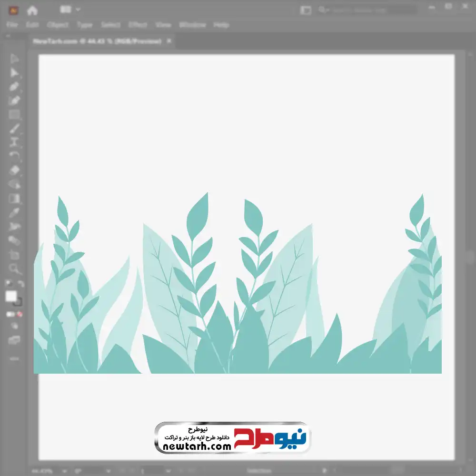The image size is (476, 476).
Task: Click the Home icon
Action: (32, 10)
